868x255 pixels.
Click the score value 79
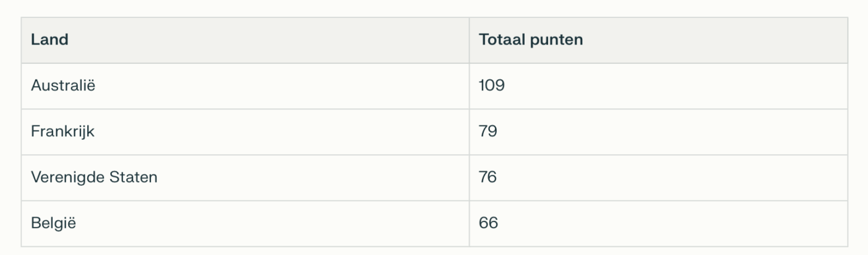pyautogui.click(x=488, y=132)
